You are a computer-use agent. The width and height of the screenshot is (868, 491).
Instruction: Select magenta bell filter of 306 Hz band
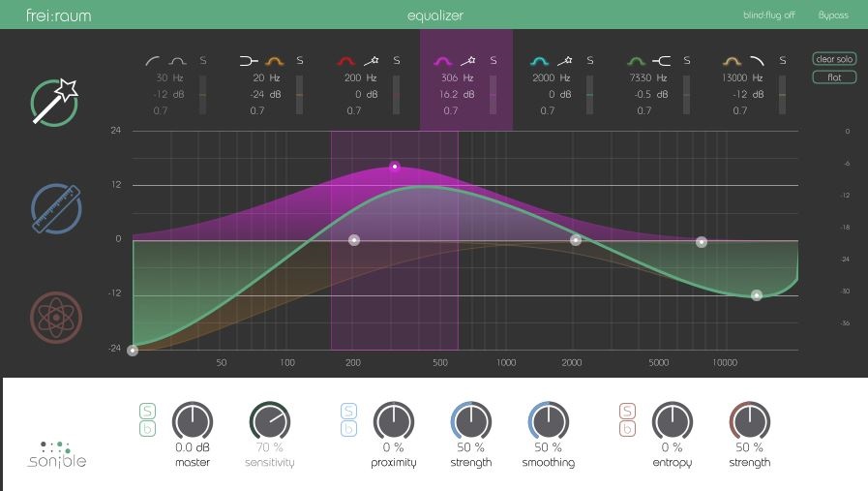pyautogui.click(x=442, y=60)
